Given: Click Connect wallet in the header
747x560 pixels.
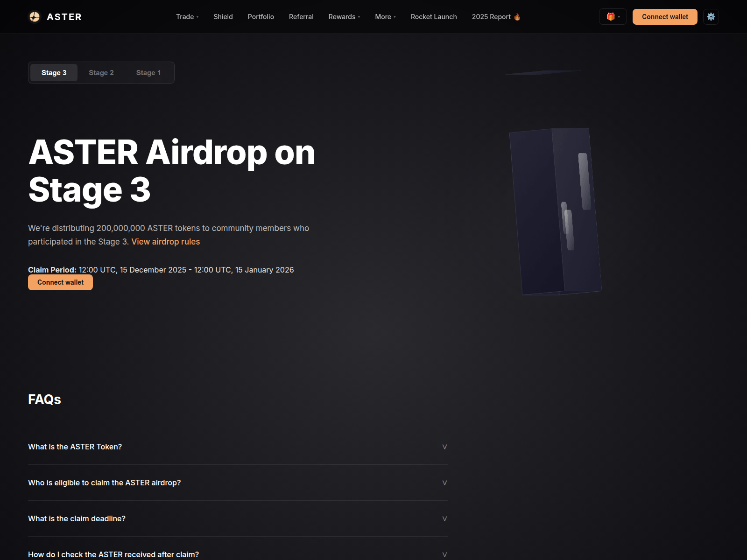Looking at the screenshot, I should [x=664, y=17].
